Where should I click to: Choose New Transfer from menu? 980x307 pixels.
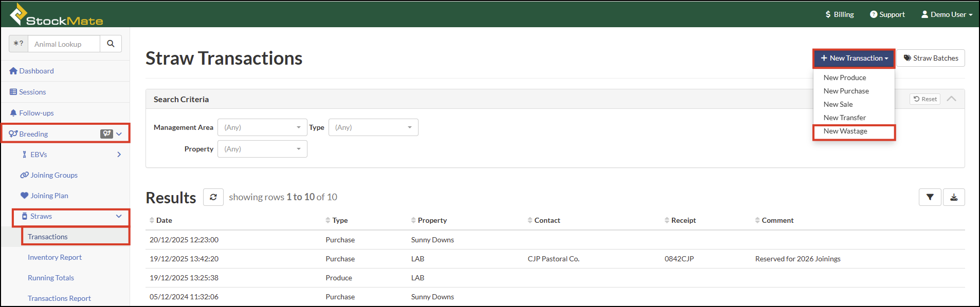845,118
